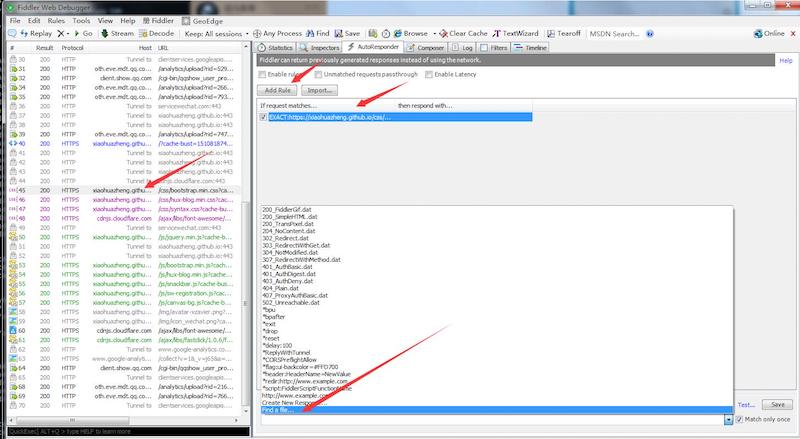Open the Tools menu
Screen dimensions: 800x439
pos(81,21)
